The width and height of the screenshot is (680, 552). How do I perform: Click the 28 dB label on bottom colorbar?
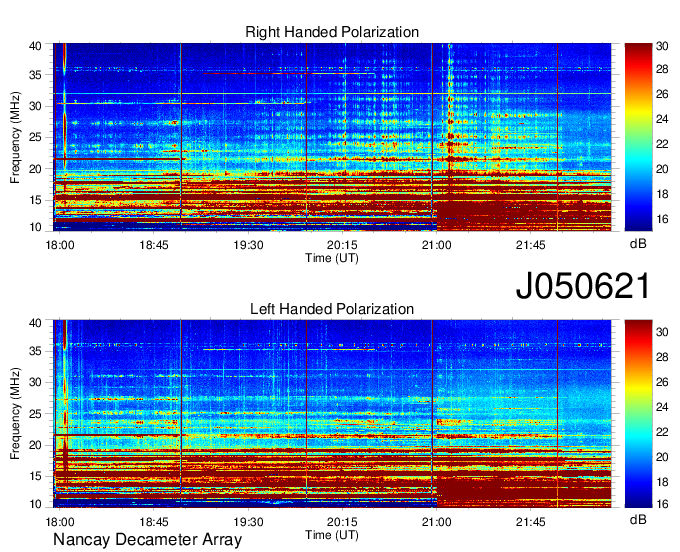(662, 357)
